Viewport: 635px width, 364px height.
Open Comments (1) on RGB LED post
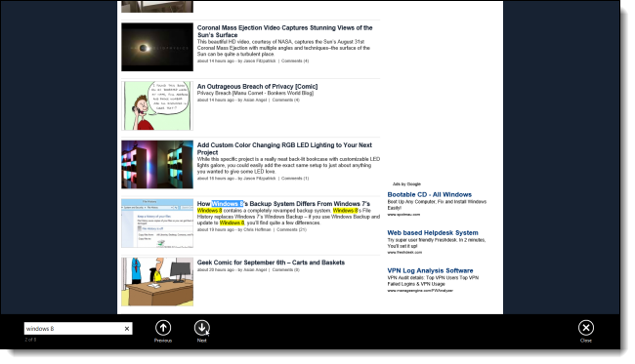point(295,179)
